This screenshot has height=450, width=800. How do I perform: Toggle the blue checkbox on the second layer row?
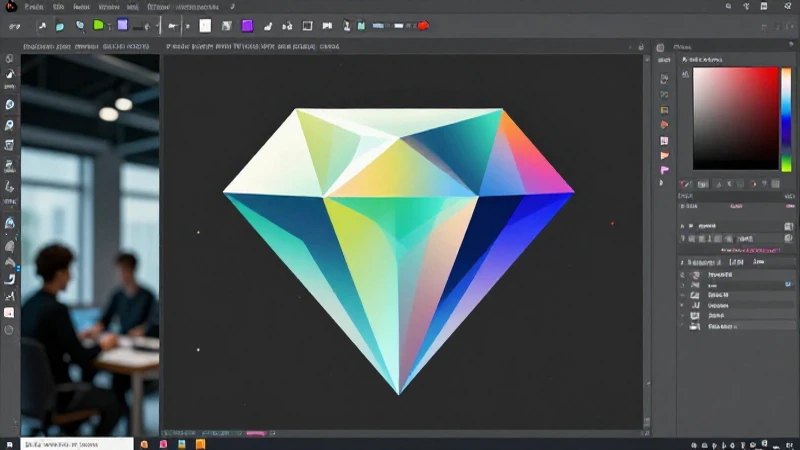pyautogui.click(x=788, y=284)
